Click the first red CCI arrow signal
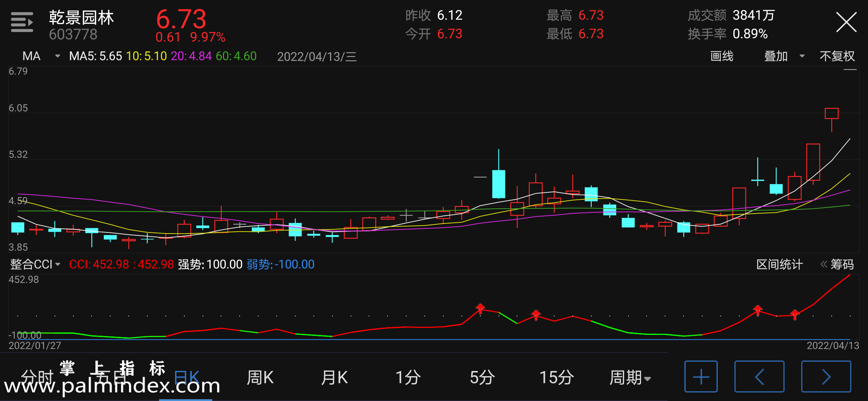The image size is (868, 401). tap(480, 308)
